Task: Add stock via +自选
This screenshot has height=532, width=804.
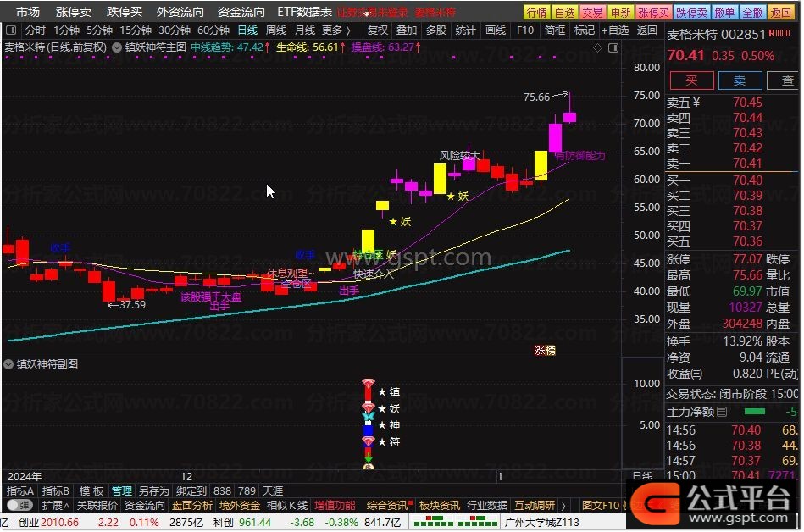Action: click(615, 30)
